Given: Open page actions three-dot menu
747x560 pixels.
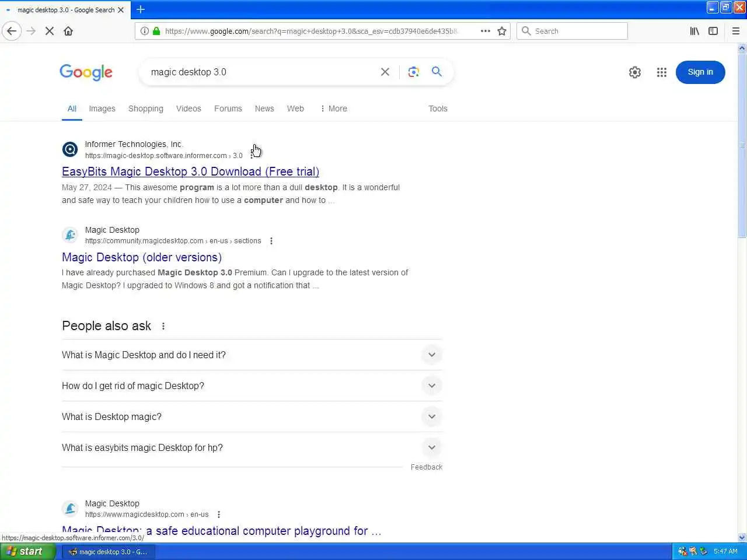Looking at the screenshot, I should click(x=486, y=31).
